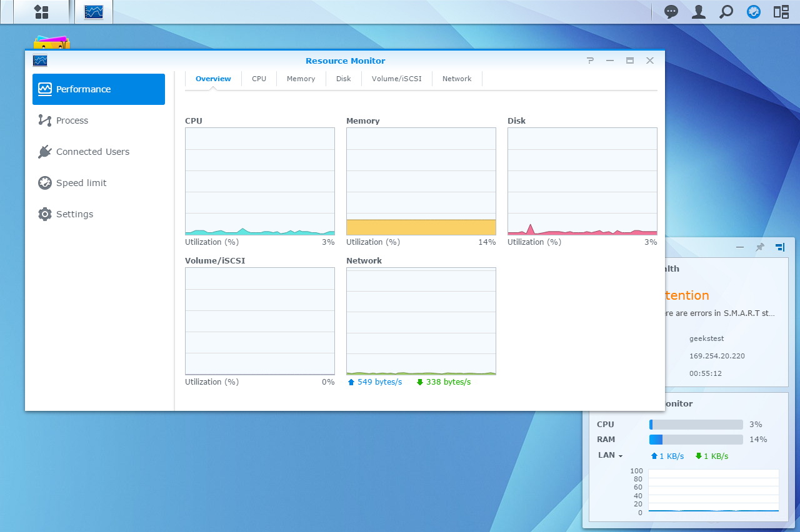Open the widgets panel icon
800x532 pixels.
781,12
